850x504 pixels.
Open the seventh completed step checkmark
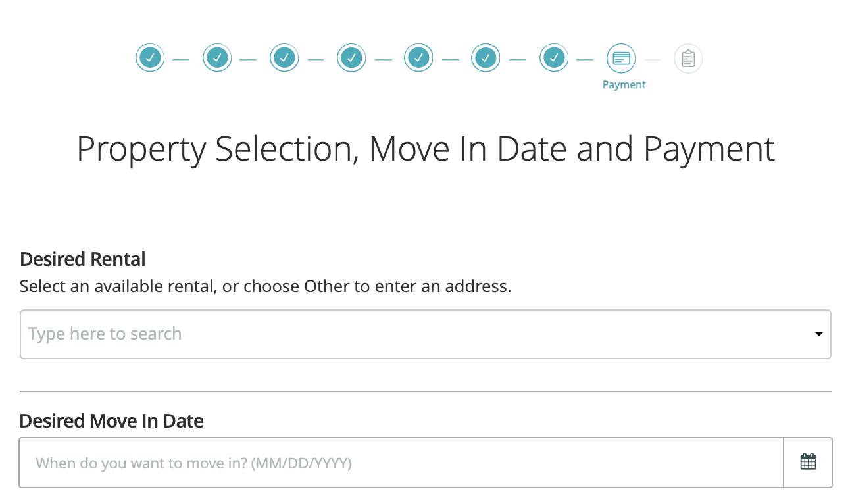pyautogui.click(x=554, y=59)
